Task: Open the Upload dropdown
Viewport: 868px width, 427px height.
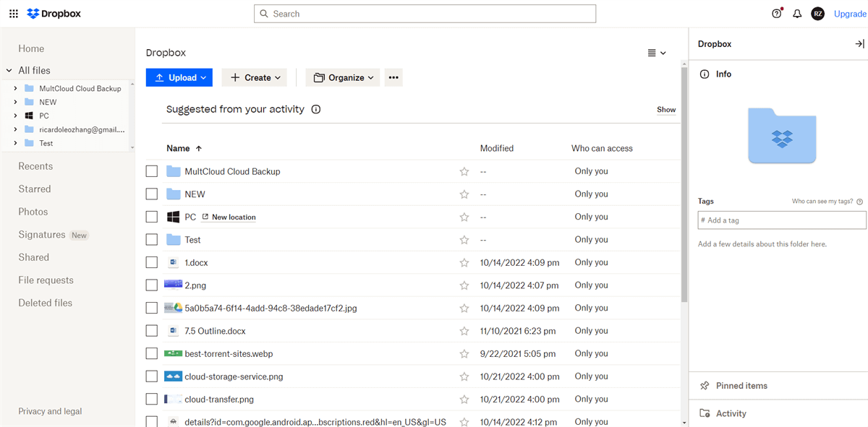Action: point(179,78)
